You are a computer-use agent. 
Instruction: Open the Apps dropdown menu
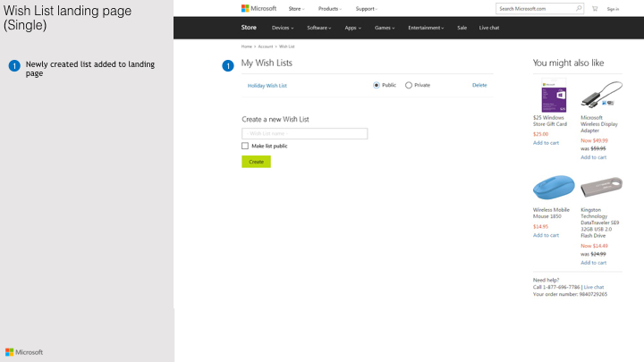[x=352, y=28]
